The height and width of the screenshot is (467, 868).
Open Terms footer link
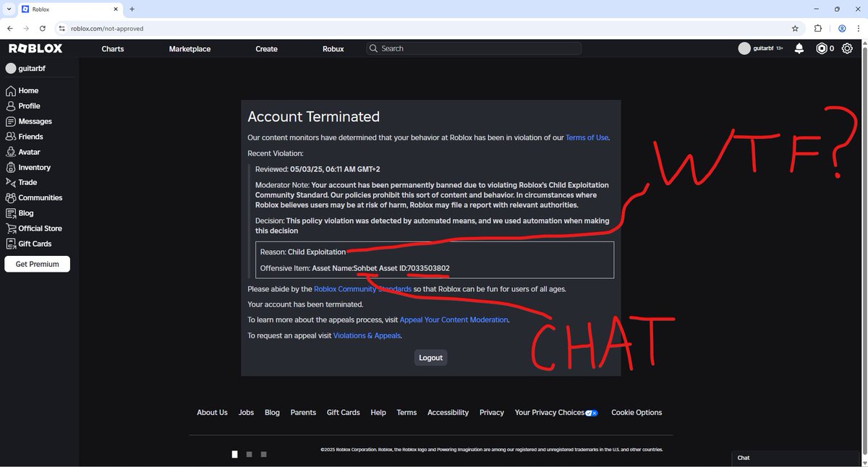(407, 412)
